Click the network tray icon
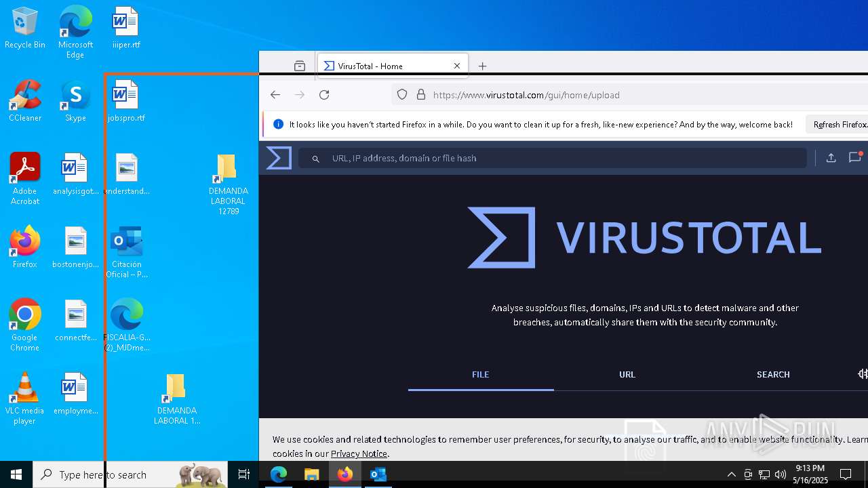The width and height of the screenshot is (868, 488). coord(764,474)
